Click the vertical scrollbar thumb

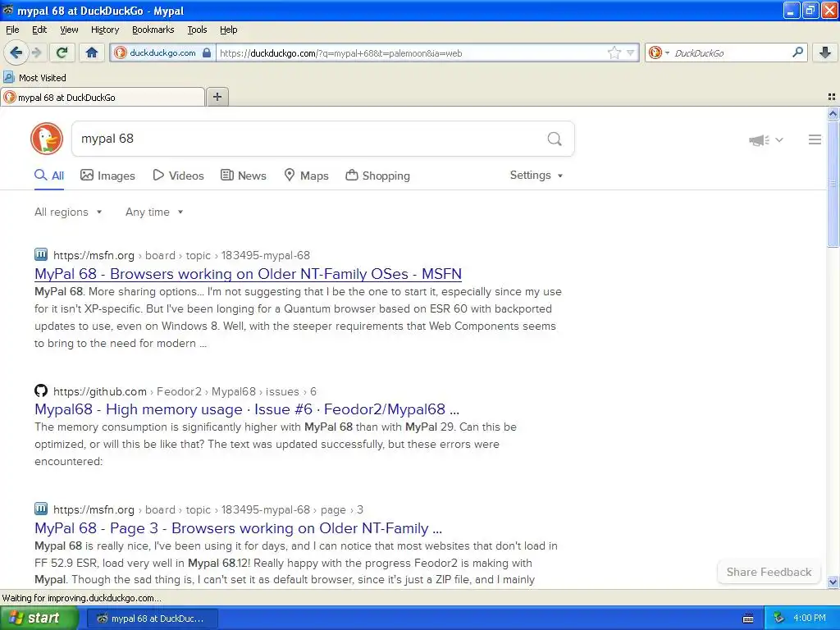(x=833, y=183)
